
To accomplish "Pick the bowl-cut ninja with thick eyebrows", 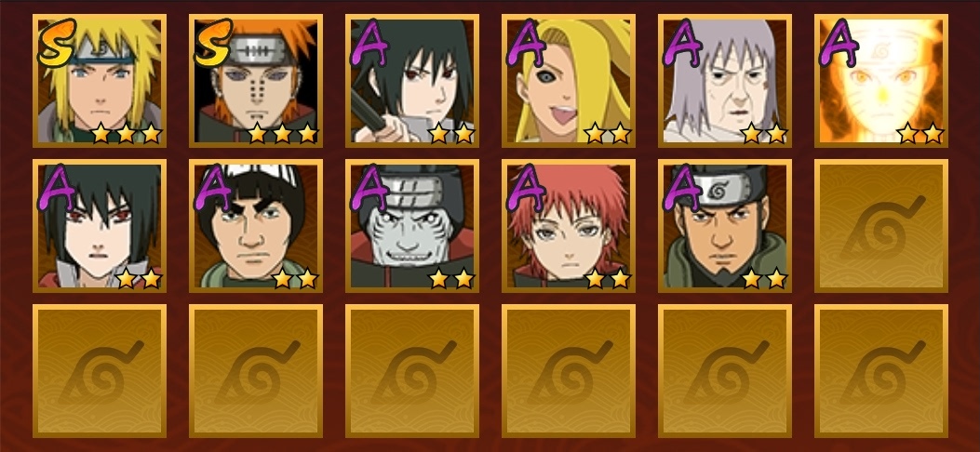I will (256, 226).
